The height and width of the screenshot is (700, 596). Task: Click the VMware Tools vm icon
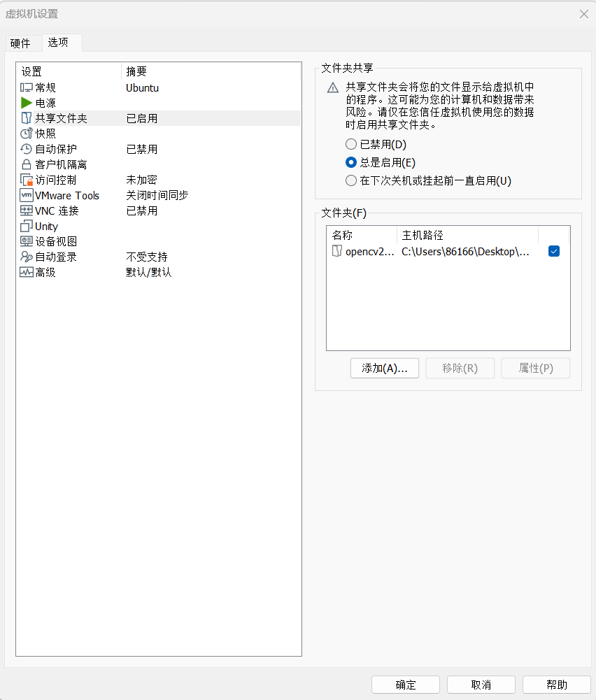coord(27,195)
